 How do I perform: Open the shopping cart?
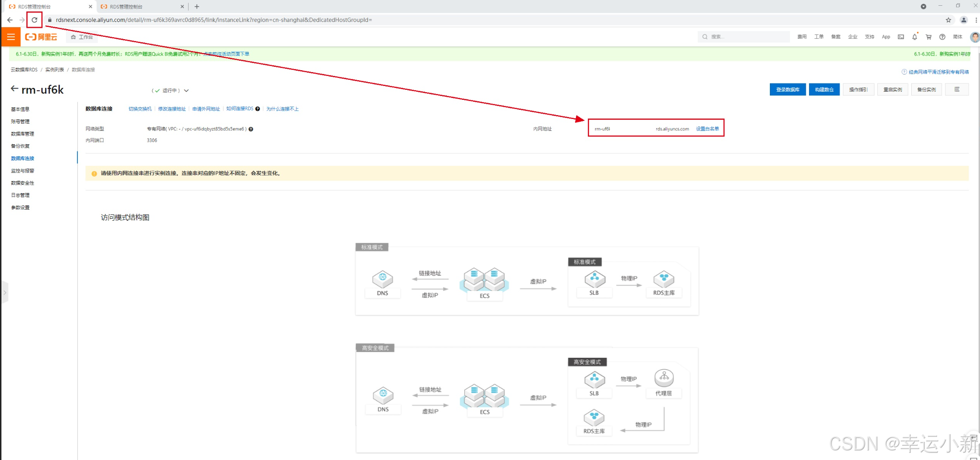pyautogui.click(x=928, y=37)
